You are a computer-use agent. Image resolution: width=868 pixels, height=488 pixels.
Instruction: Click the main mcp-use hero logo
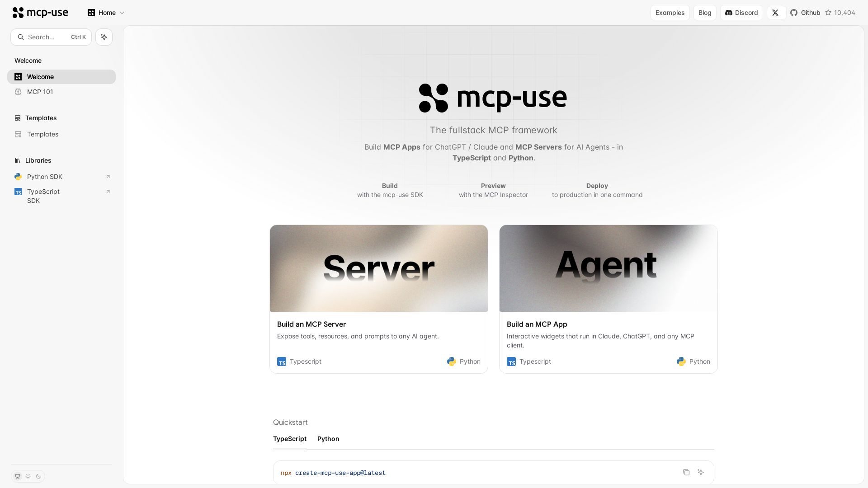(x=493, y=98)
